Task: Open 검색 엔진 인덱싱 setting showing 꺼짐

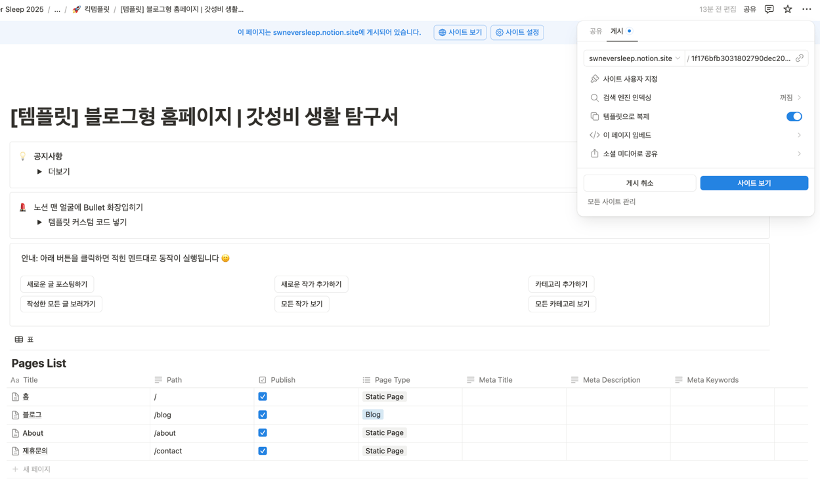Action: tap(696, 98)
